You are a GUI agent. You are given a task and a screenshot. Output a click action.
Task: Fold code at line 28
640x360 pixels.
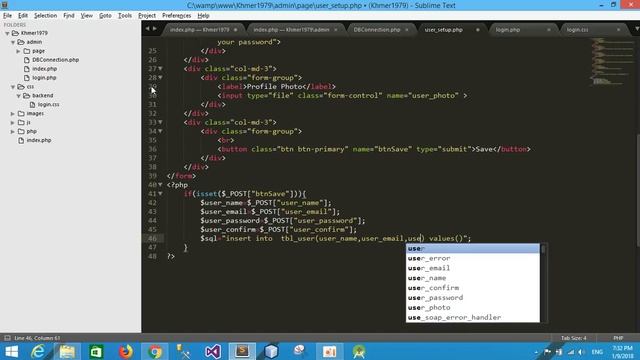pos(160,78)
